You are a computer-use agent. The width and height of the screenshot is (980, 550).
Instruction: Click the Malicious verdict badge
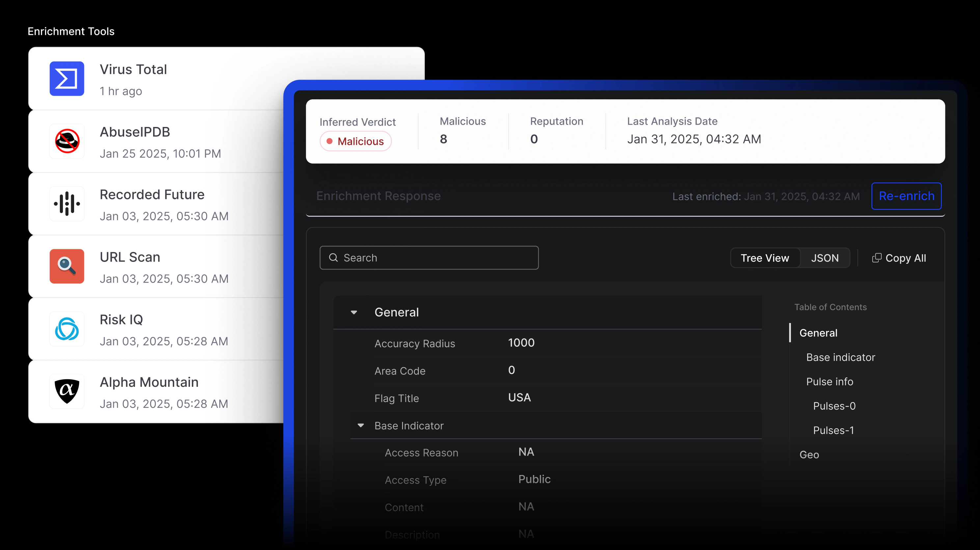tap(355, 141)
